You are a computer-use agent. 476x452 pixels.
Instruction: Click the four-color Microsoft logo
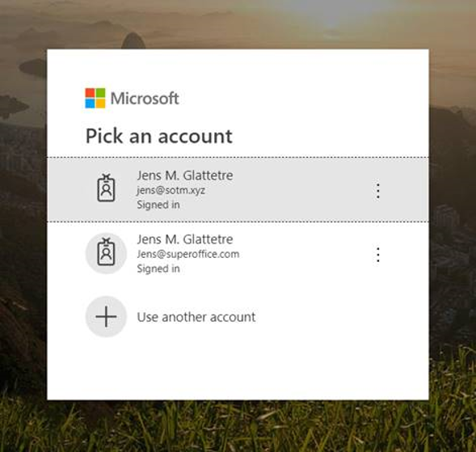point(95,98)
